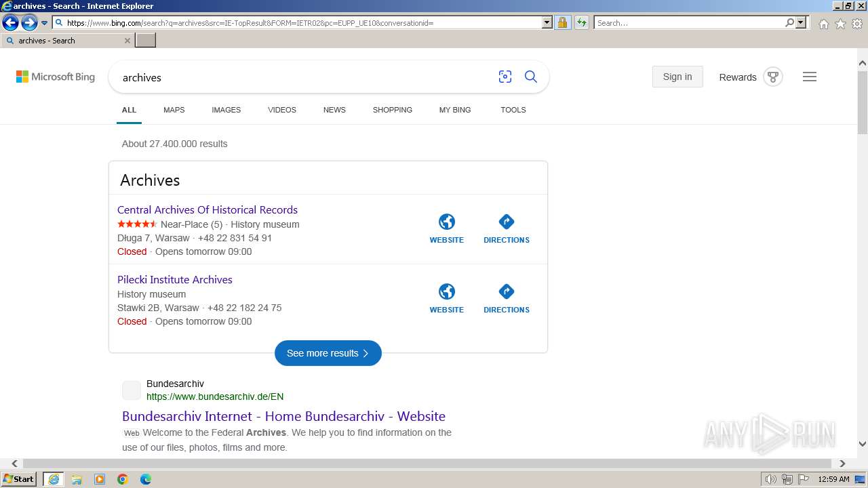Click the refresh page icon
The height and width of the screenshot is (488, 868).
point(582,23)
